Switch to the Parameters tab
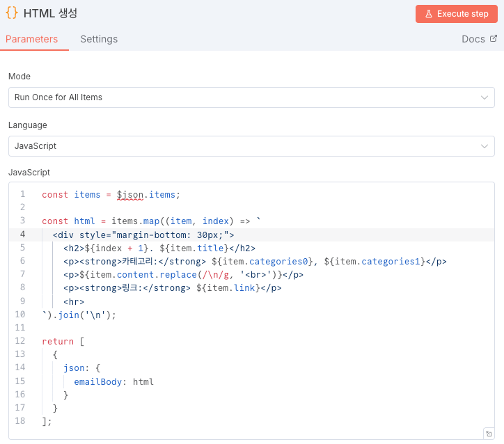The width and height of the screenshot is (504, 444). coord(31,39)
